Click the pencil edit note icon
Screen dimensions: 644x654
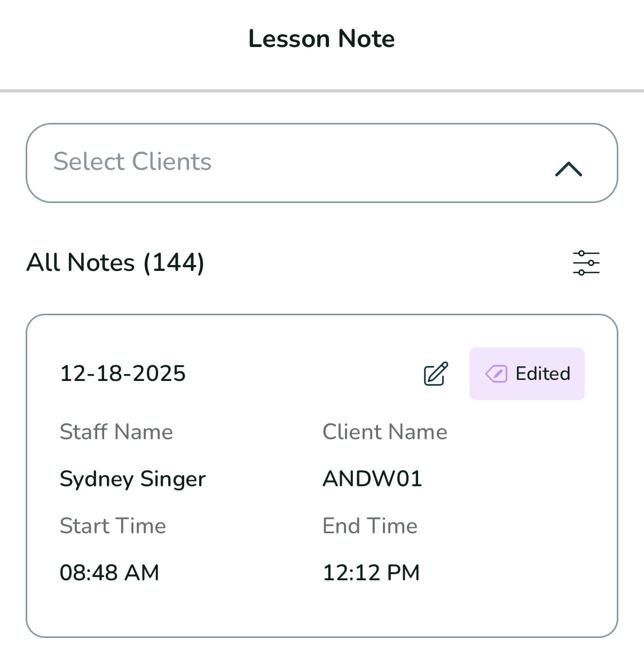tap(436, 374)
